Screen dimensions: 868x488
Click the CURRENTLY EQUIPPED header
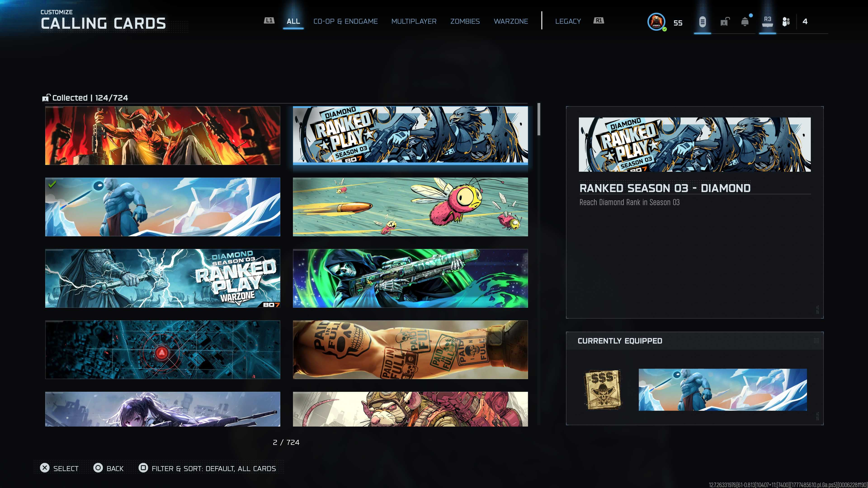tap(620, 341)
